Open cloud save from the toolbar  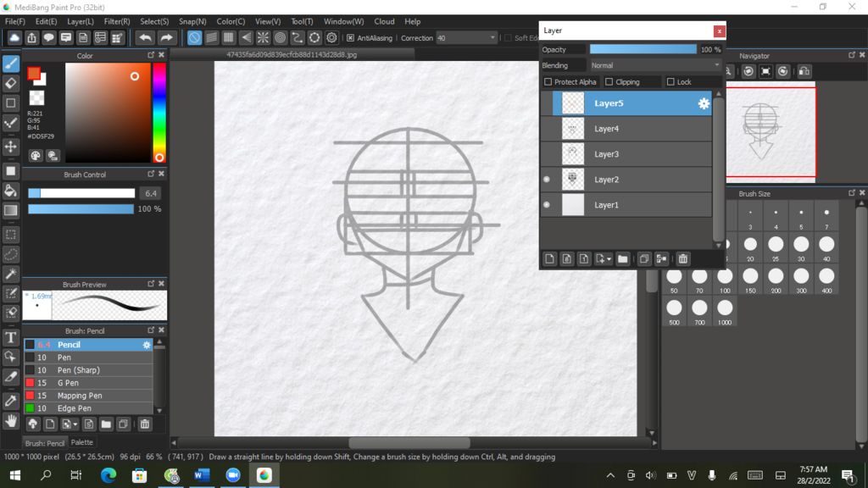14,37
